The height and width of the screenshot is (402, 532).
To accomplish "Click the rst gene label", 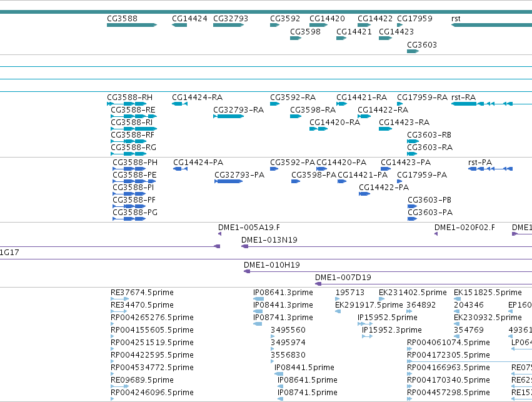I will [456, 19].
